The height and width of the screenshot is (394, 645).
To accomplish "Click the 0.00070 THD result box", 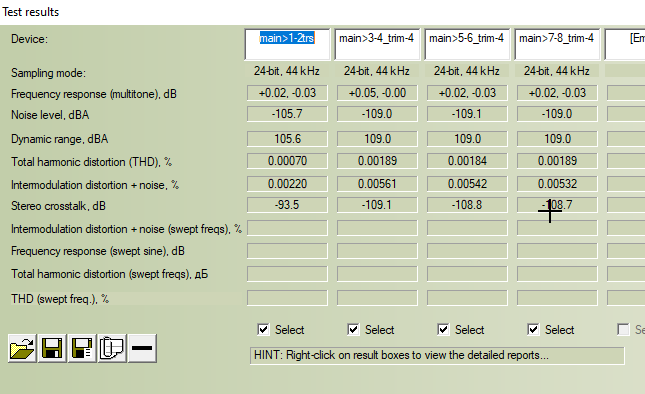I will click(x=287, y=161).
